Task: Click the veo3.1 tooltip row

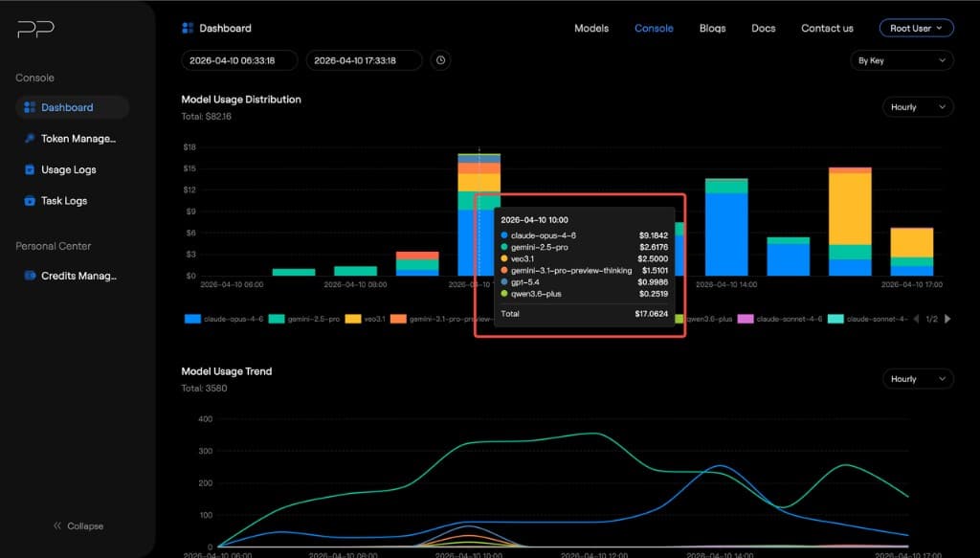Action: [585, 258]
